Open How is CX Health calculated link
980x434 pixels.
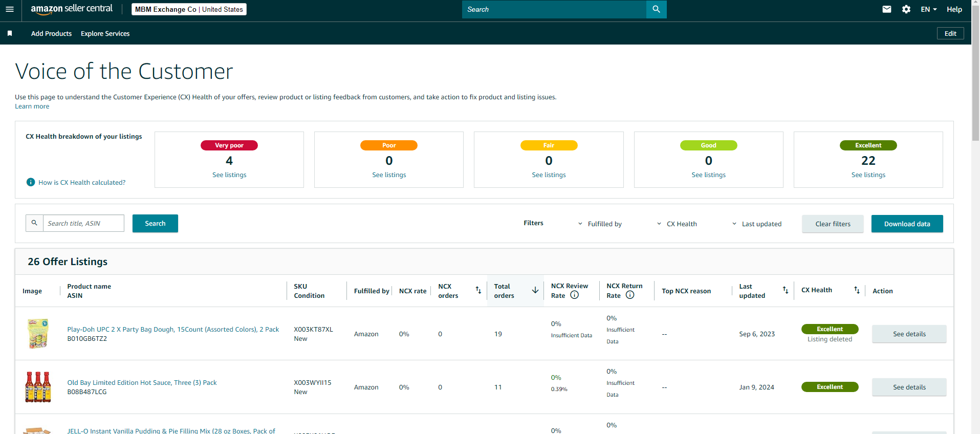click(82, 182)
